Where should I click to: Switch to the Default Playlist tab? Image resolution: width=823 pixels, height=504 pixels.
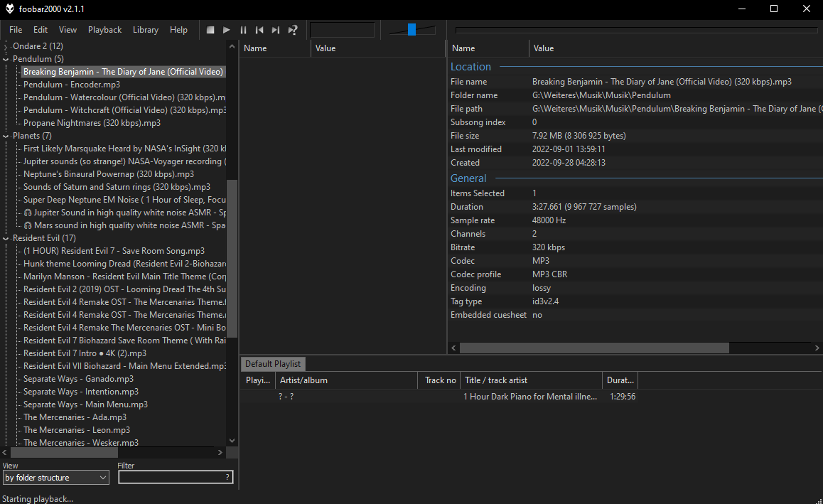(x=273, y=364)
